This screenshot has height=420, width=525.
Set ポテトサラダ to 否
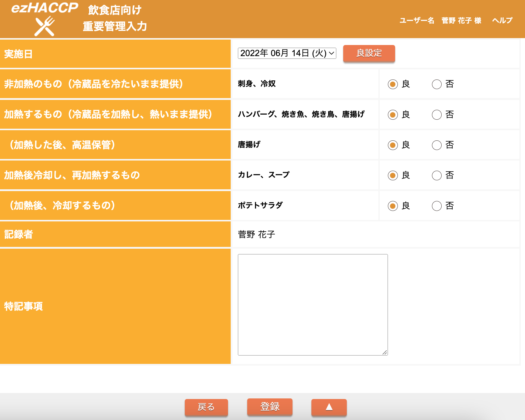tap(436, 206)
